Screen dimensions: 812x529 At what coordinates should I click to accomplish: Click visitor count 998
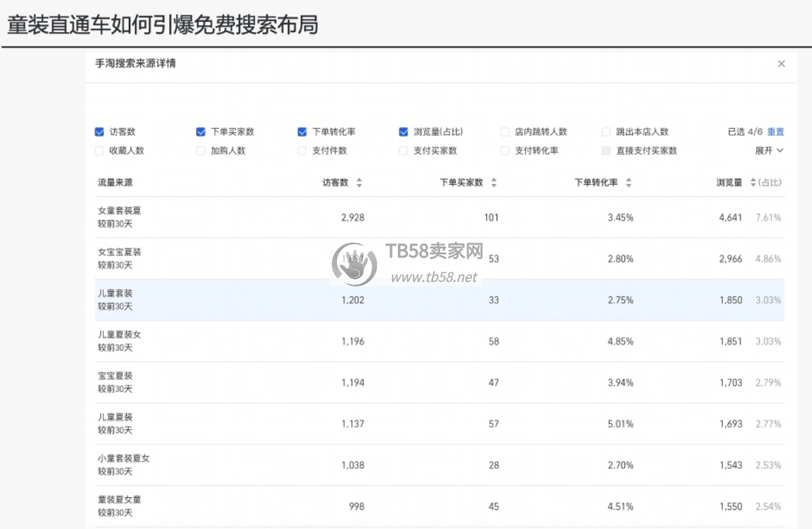tap(357, 506)
